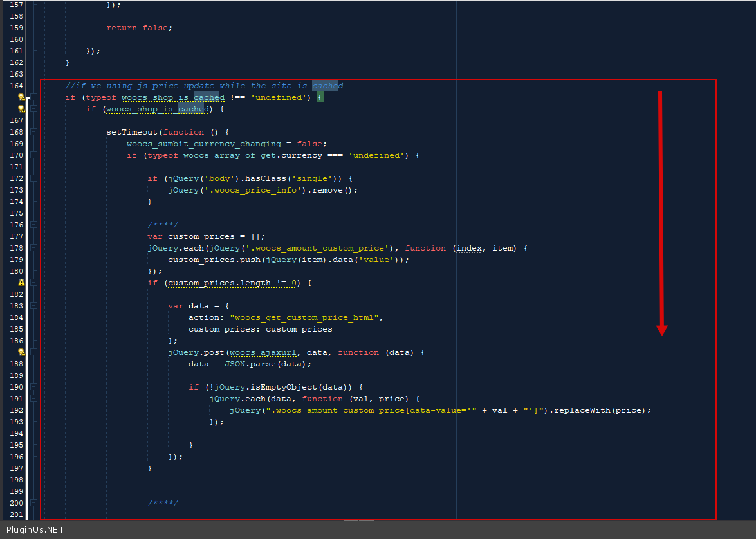The image size is (756, 539).
Task: Collapse the comment fold at line 176
Action: [33, 225]
